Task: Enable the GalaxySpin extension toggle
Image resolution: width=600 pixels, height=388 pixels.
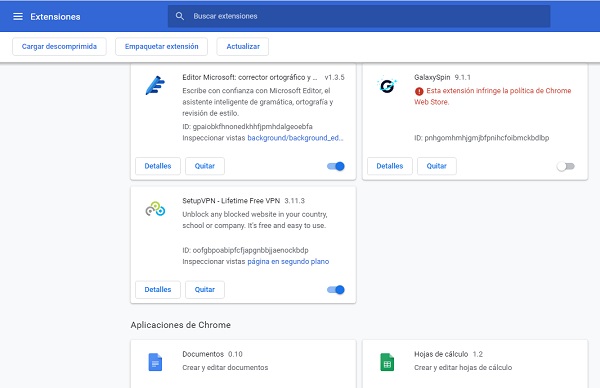Action: click(x=566, y=166)
